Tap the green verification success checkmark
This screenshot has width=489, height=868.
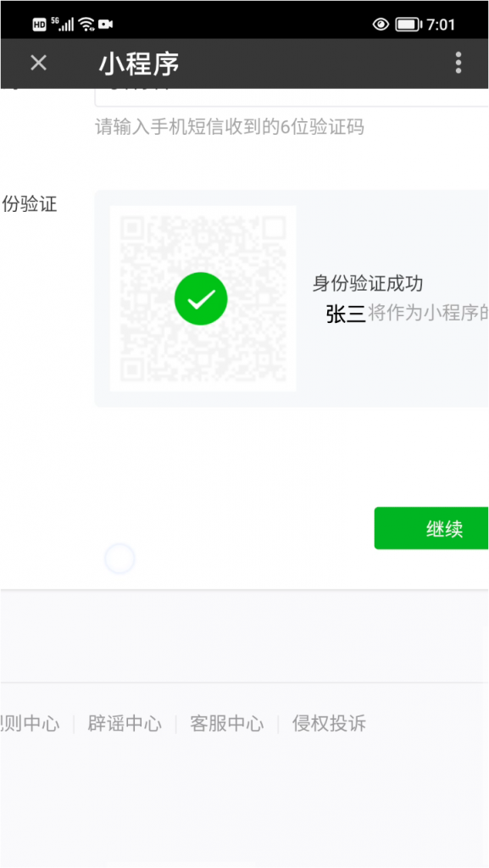pos(201,299)
